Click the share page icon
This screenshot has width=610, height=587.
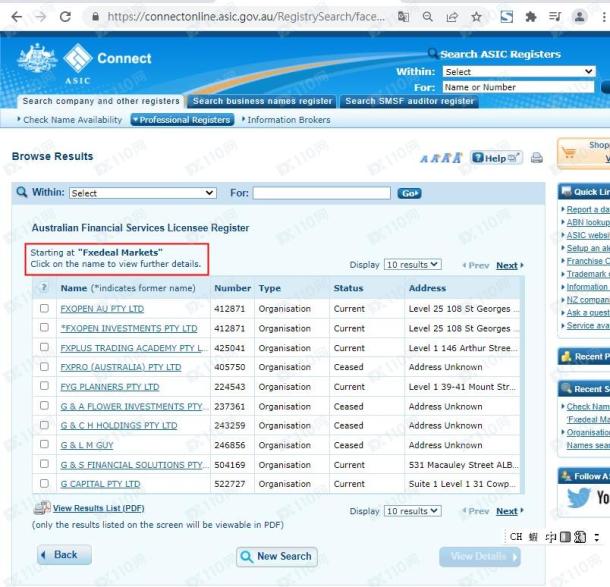click(452, 17)
